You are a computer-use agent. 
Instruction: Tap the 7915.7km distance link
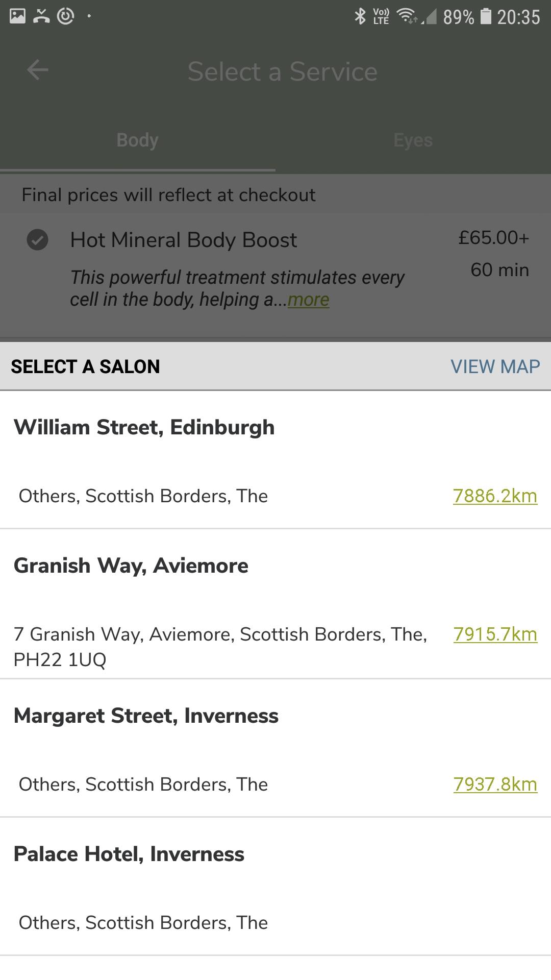(x=495, y=634)
